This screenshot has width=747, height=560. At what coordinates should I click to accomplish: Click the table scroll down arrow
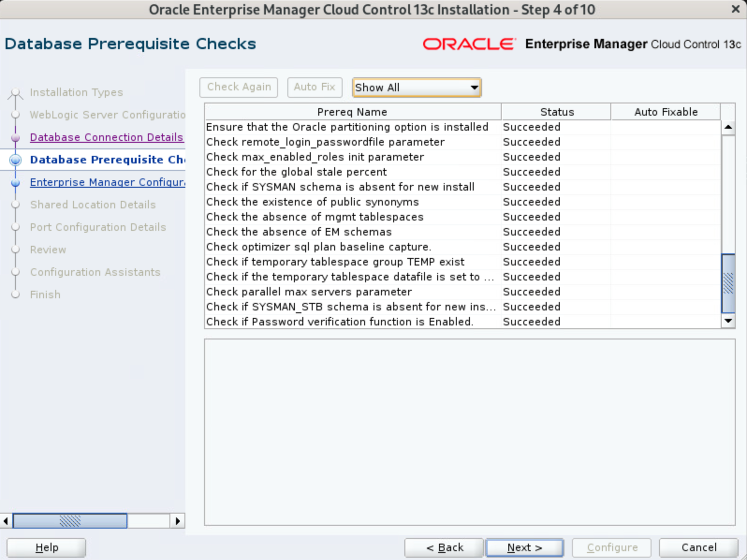click(x=728, y=321)
